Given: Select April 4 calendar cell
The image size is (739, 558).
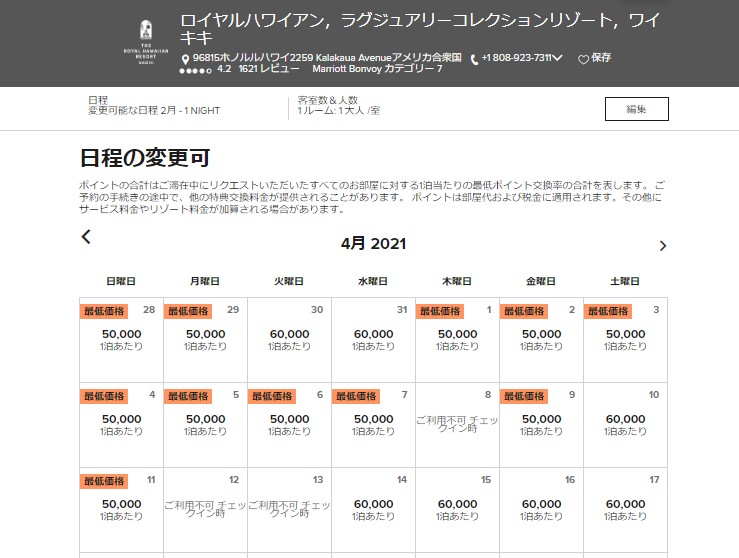Looking at the screenshot, I should (121, 425).
